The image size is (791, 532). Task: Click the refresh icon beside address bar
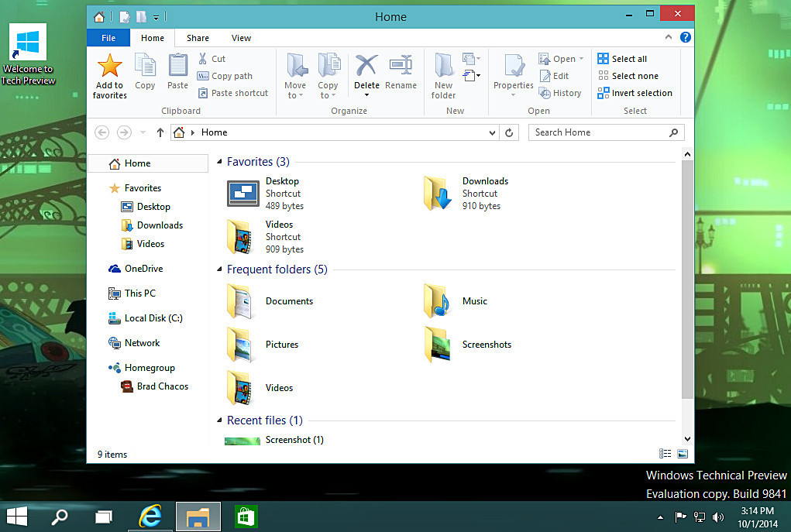pos(509,132)
